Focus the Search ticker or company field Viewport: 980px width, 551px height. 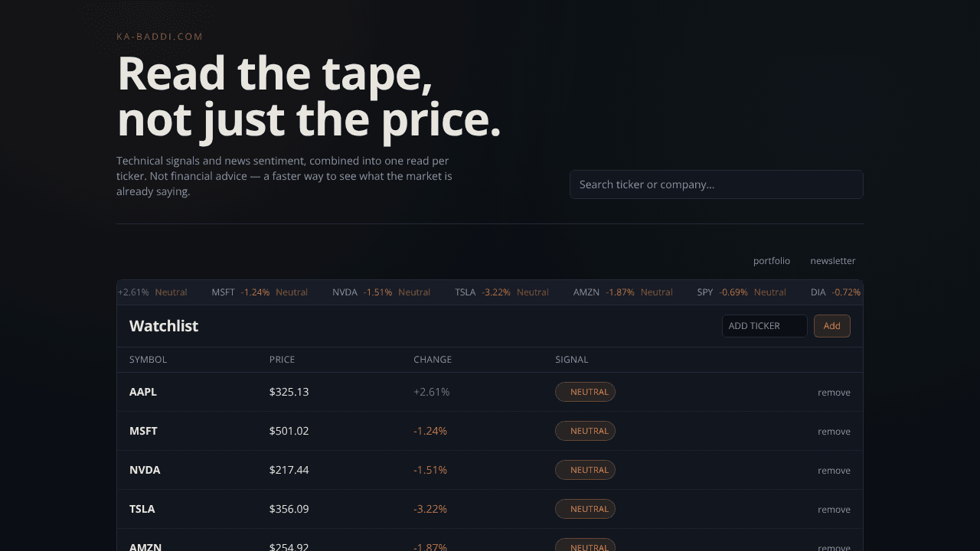717,184
